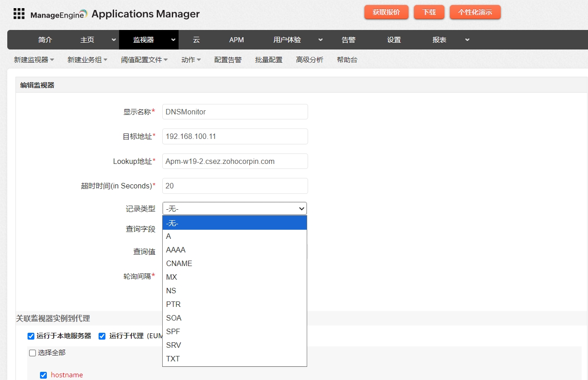Click into the Lookup地址 input field

235,161
